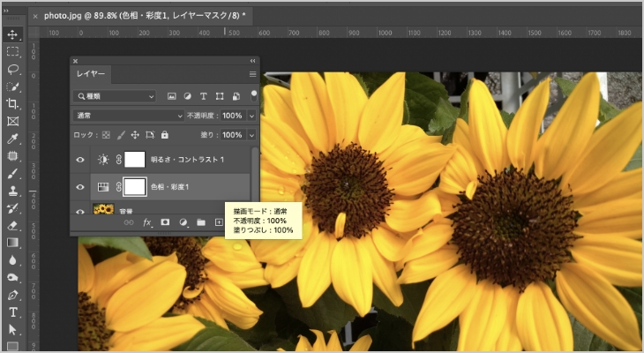
Task: Select 色相・彩度 1 layer mask thumbnail
Action: coord(135,187)
